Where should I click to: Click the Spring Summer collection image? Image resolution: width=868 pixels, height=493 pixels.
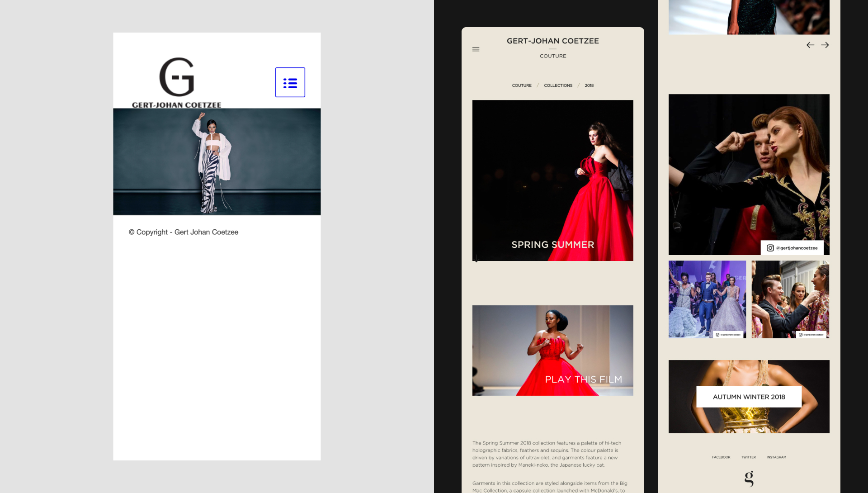pos(552,180)
